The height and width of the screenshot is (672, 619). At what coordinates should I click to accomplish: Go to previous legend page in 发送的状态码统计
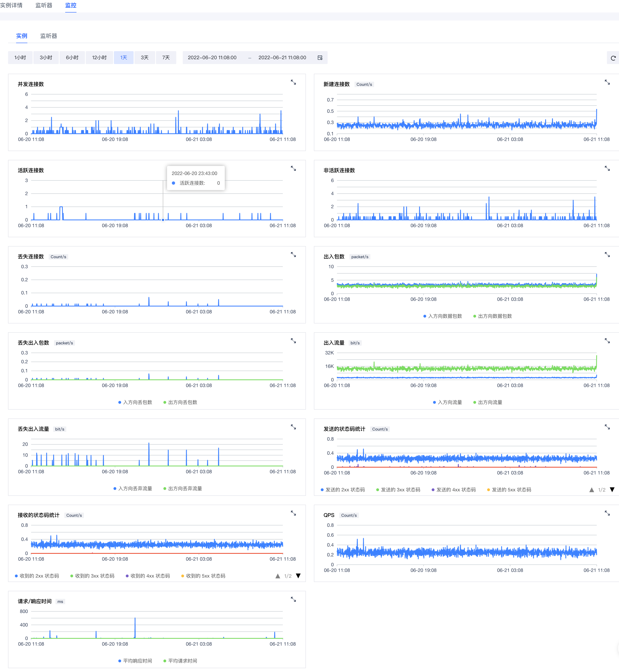pyautogui.click(x=592, y=490)
